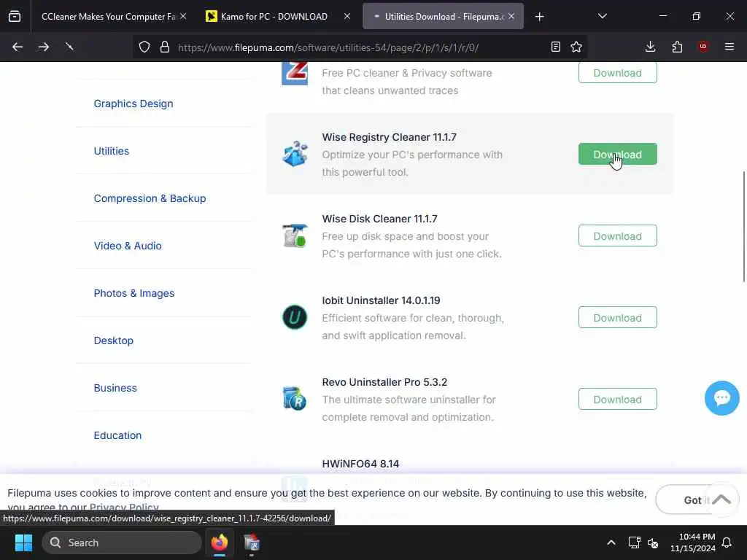Close the CCleaner tab
This screenshot has height=560, width=747.
(x=183, y=16)
